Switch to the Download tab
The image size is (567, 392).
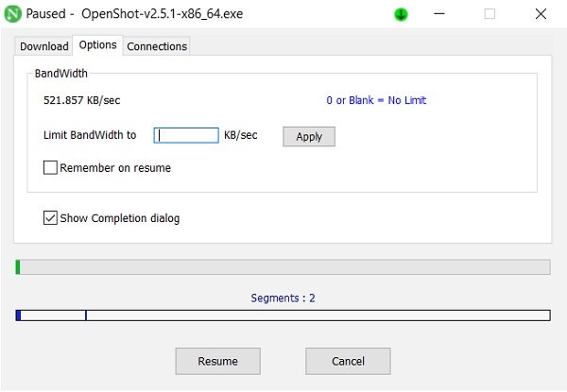[x=43, y=46]
